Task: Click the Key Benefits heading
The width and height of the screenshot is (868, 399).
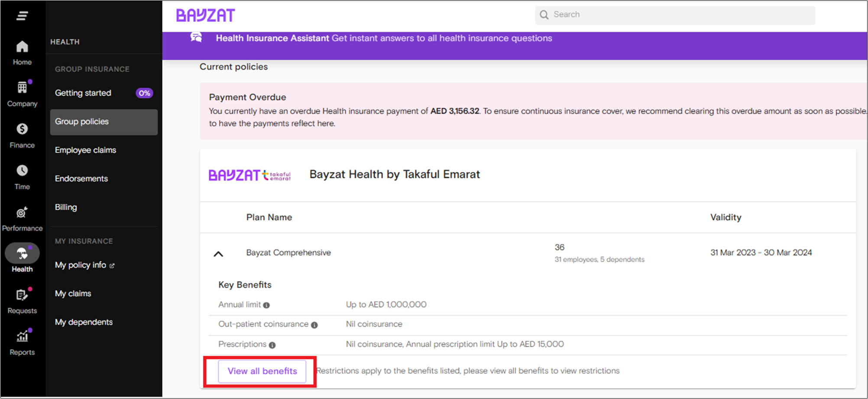Action: click(245, 285)
